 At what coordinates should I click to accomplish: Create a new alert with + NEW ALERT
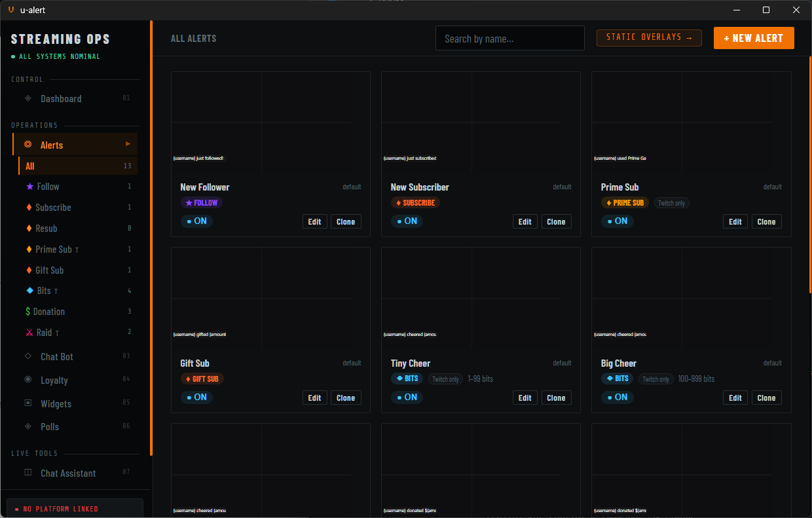754,38
